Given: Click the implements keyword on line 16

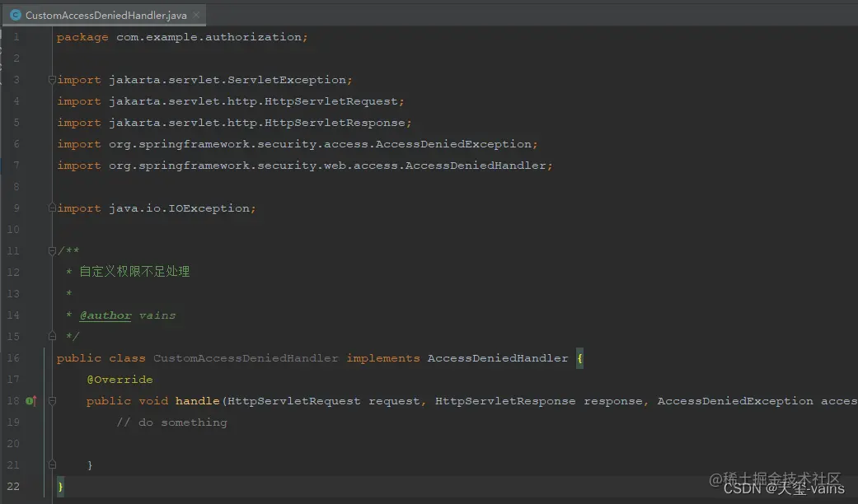Looking at the screenshot, I should (x=383, y=358).
